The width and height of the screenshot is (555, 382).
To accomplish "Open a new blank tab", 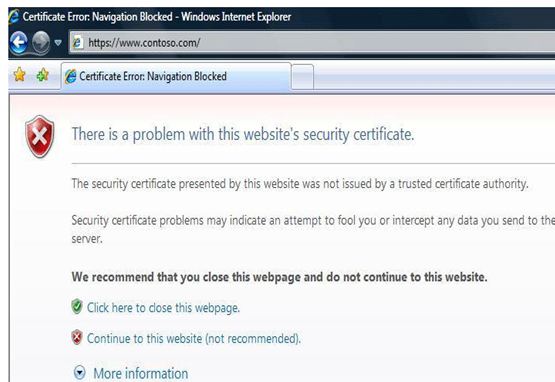I will click(303, 76).
